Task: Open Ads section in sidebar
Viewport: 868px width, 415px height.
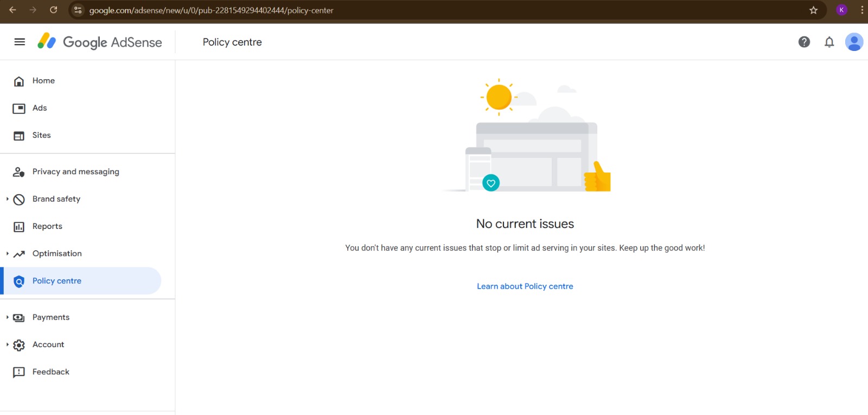Action: [40, 108]
